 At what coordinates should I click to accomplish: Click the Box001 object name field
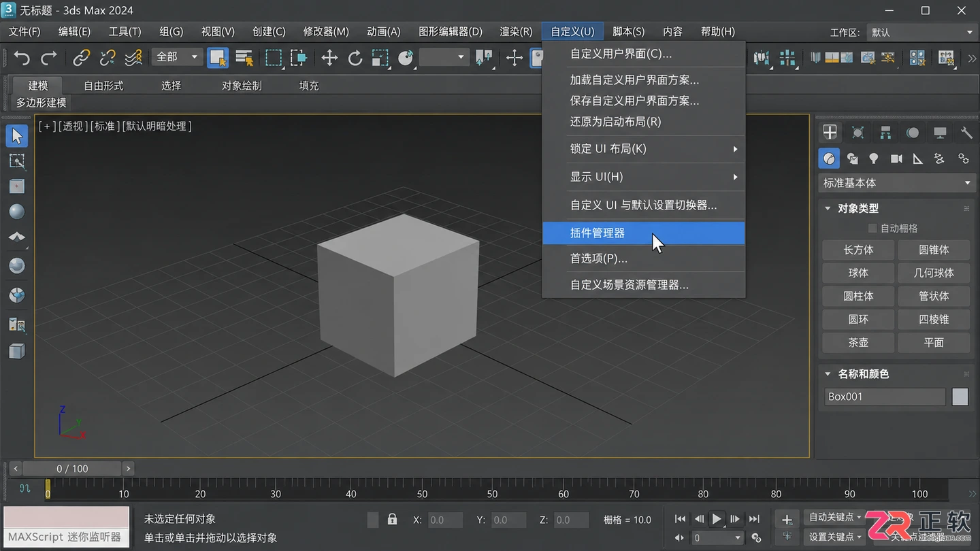[885, 397]
